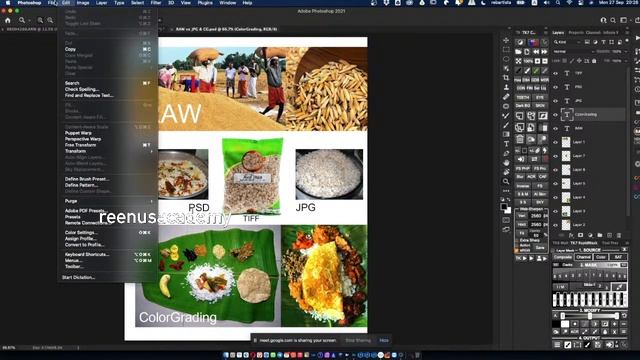The width and height of the screenshot is (640, 360).
Task: Create new group via folder icon in Layers footer
Action: pyautogui.click(x=600, y=236)
